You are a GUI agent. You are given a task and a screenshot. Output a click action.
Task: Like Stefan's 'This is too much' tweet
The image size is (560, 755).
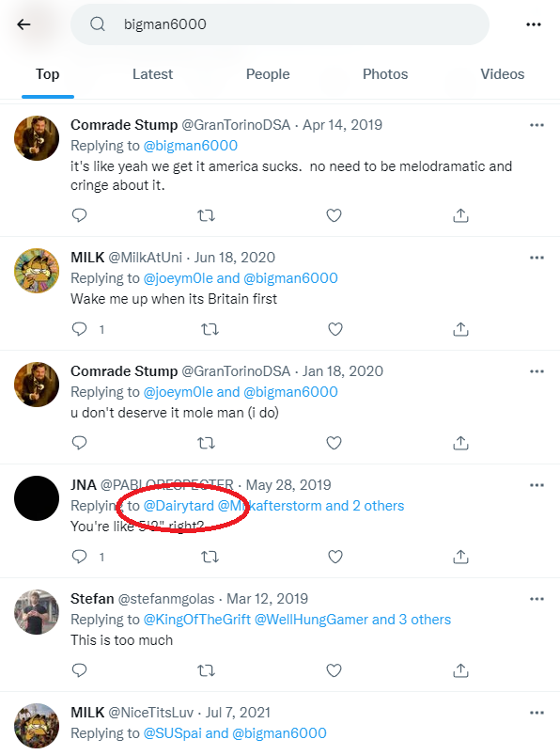(334, 670)
